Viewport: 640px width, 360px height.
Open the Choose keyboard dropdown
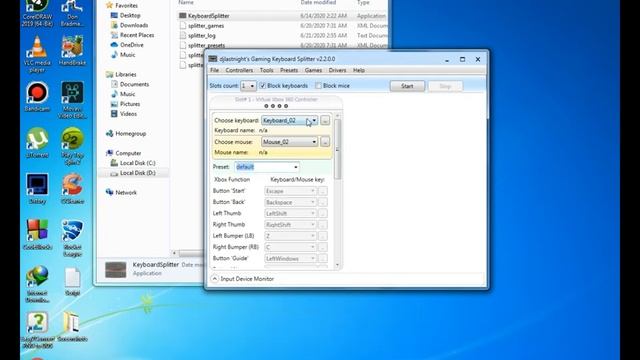coord(289,120)
